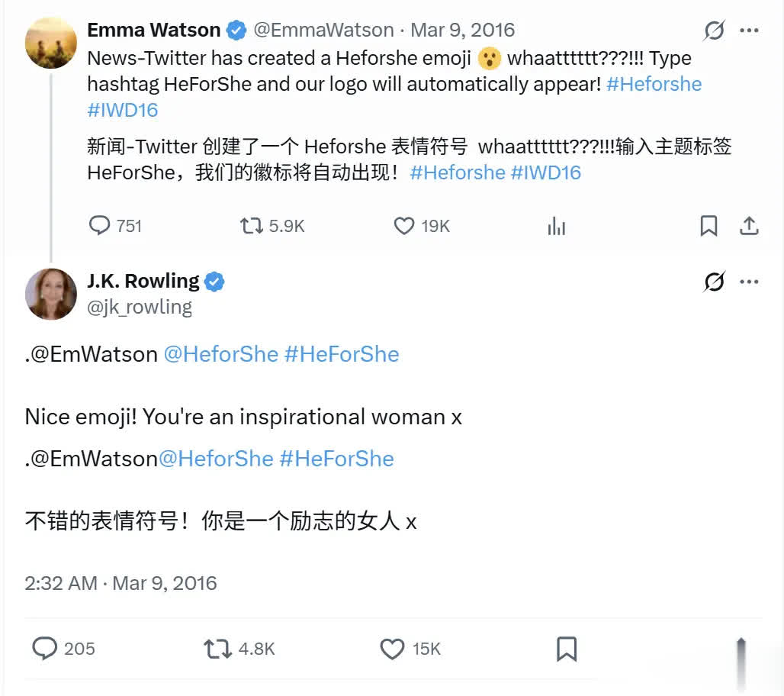Viewport: 784px width, 696px height.
Task: Reply to J.K. Rowling's tweet
Action: [45, 649]
